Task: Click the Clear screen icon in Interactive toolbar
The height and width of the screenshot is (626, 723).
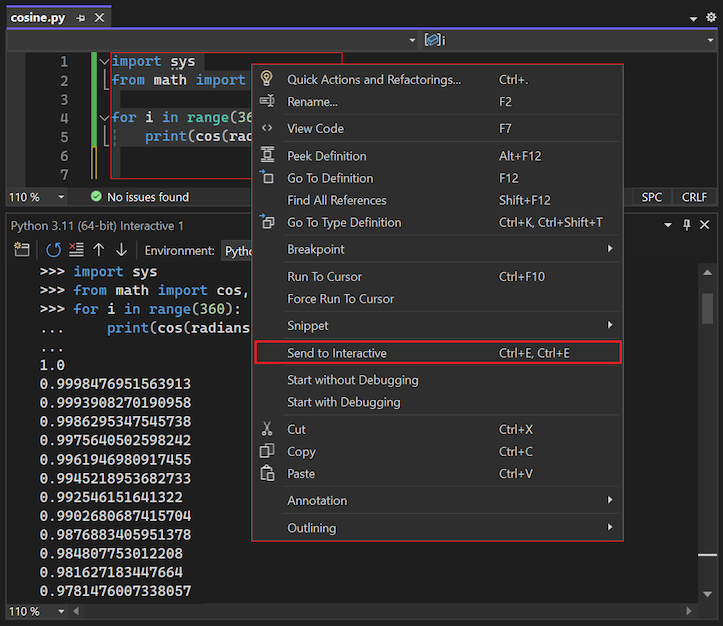Action: (x=76, y=250)
